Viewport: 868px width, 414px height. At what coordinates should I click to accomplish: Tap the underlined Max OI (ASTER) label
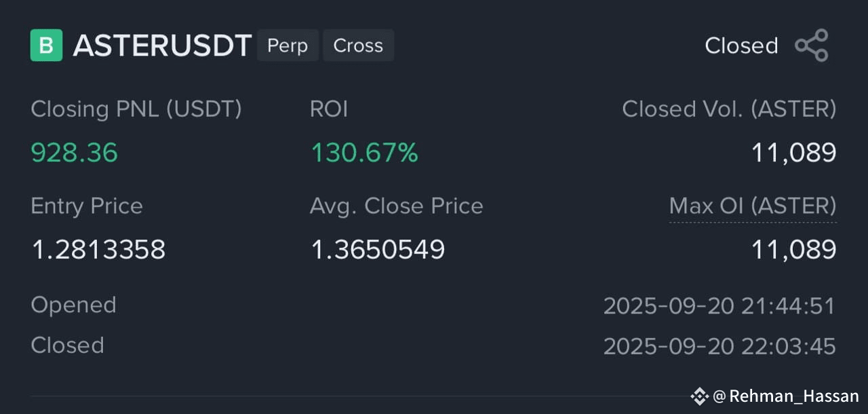(753, 206)
